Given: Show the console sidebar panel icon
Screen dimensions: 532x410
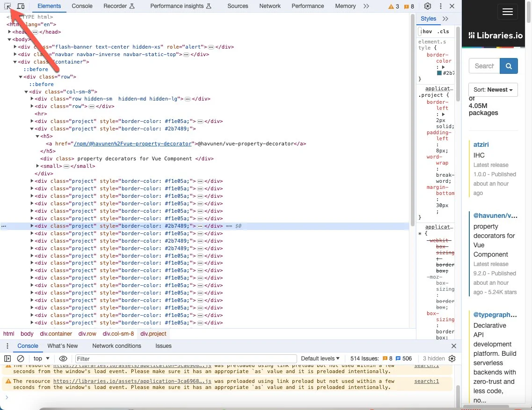Looking at the screenshot, I should pos(7,358).
